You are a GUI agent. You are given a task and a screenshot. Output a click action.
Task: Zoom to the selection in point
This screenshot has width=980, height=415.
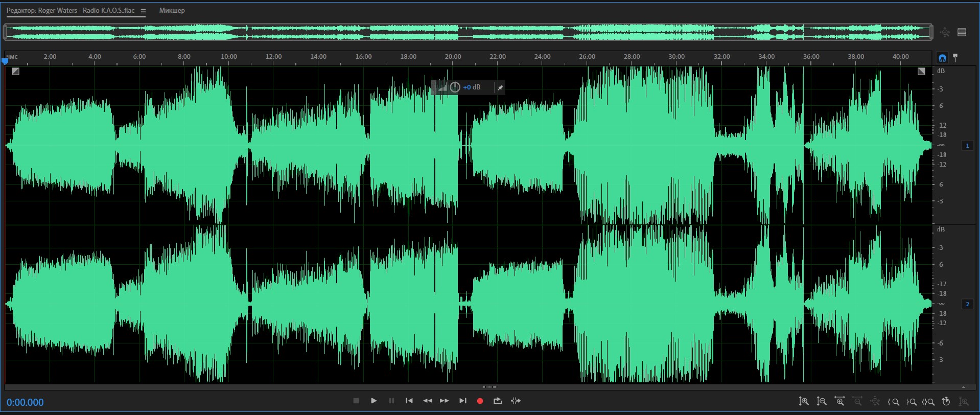coord(893,402)
